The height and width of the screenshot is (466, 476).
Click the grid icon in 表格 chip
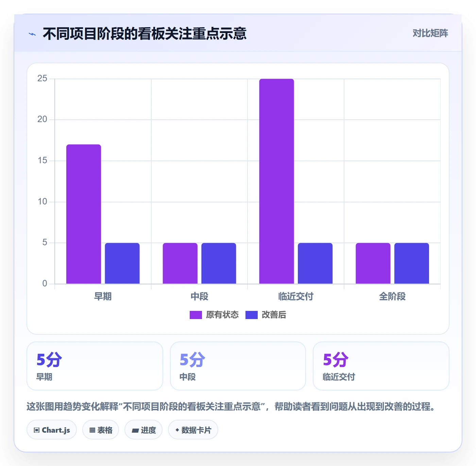[x=92, y=430]
